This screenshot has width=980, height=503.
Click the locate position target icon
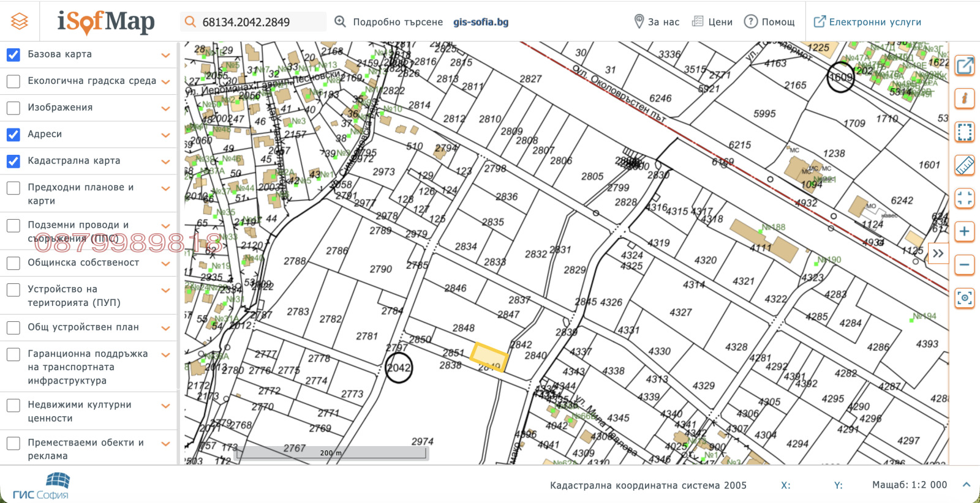point(965,298)
